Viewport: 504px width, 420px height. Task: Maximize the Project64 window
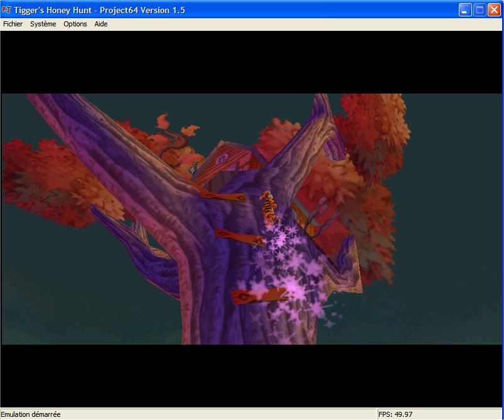(x=480, y=10)
